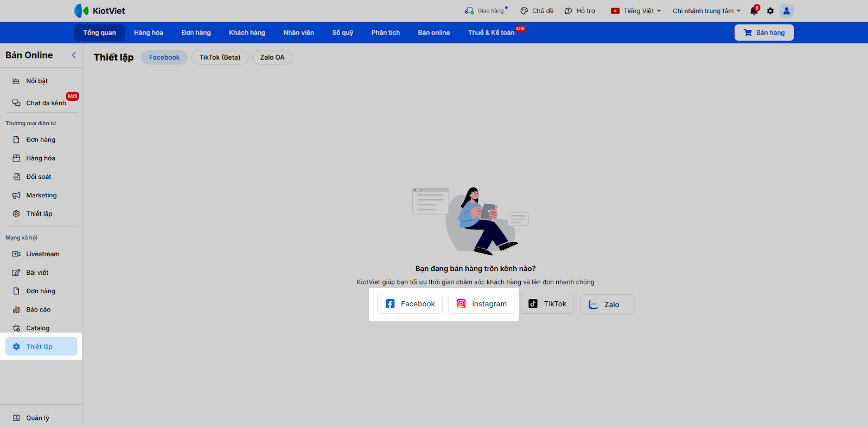Switch to the TikTok (Beta) tab
Screen dimensions: 868x427
point(220,57)
